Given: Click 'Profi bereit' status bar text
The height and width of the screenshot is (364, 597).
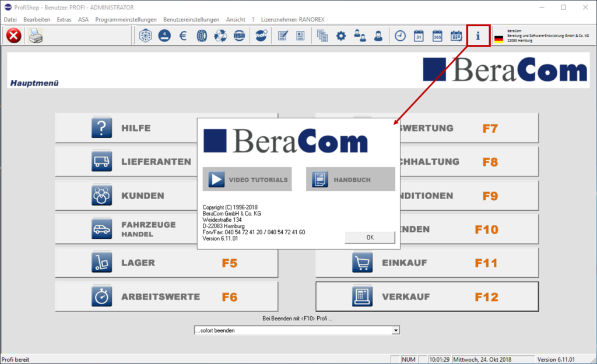Looking at the screenshot, I should point(15,359).
